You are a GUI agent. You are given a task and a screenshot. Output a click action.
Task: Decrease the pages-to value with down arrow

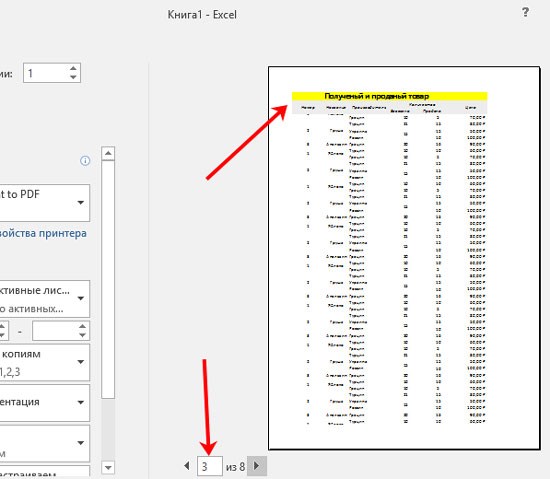pos(82,335)
